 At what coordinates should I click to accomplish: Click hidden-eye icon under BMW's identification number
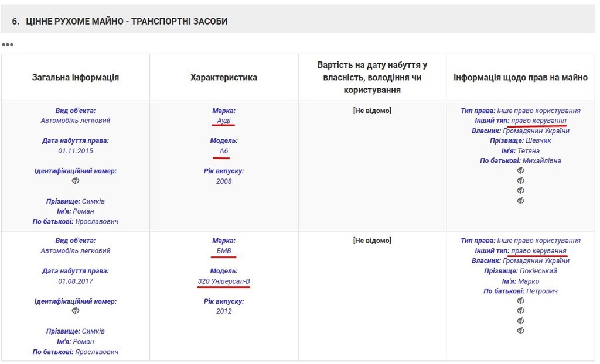(75, 311)
